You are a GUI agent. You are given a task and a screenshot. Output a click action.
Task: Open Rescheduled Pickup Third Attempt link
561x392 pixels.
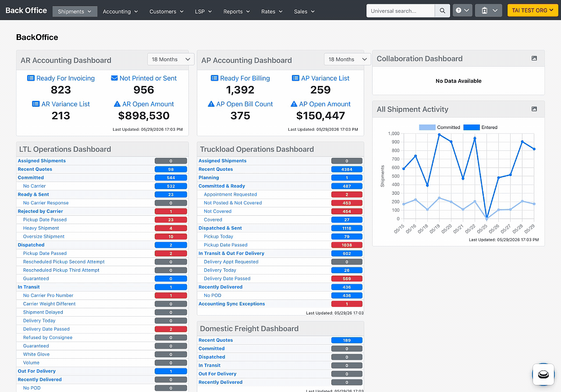(61, 270)
